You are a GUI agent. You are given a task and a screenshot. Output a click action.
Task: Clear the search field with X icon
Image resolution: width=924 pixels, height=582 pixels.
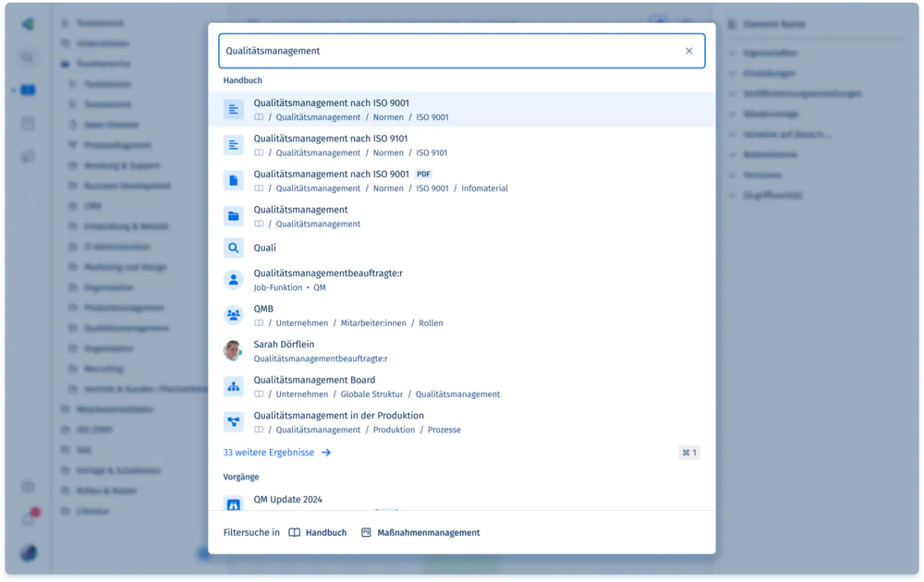[688, 51]
